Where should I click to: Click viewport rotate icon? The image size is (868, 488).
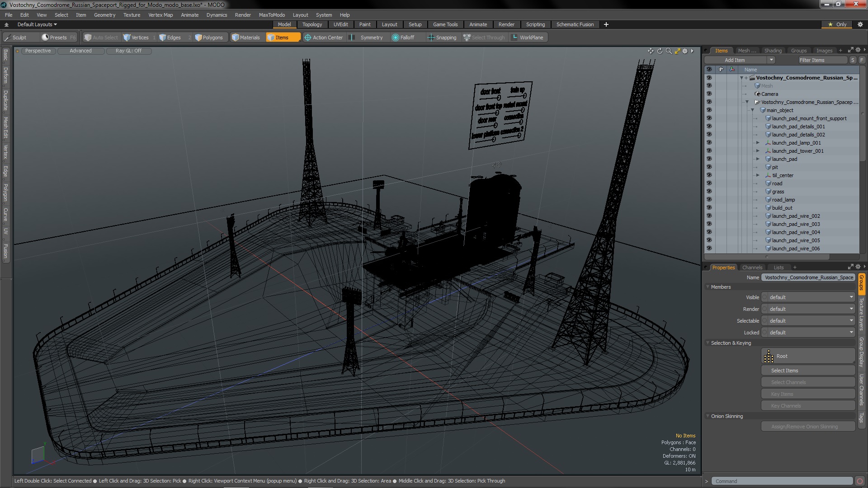pos(660,51)
